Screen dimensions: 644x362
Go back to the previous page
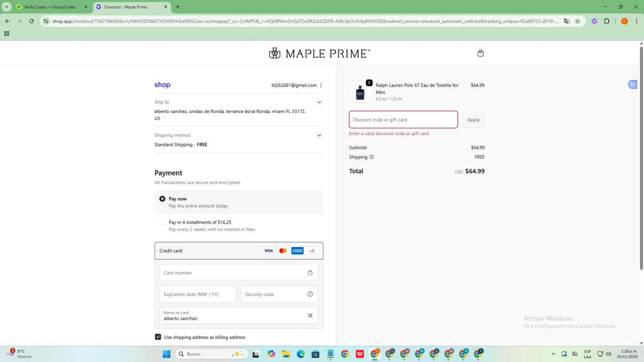(7, 21)
